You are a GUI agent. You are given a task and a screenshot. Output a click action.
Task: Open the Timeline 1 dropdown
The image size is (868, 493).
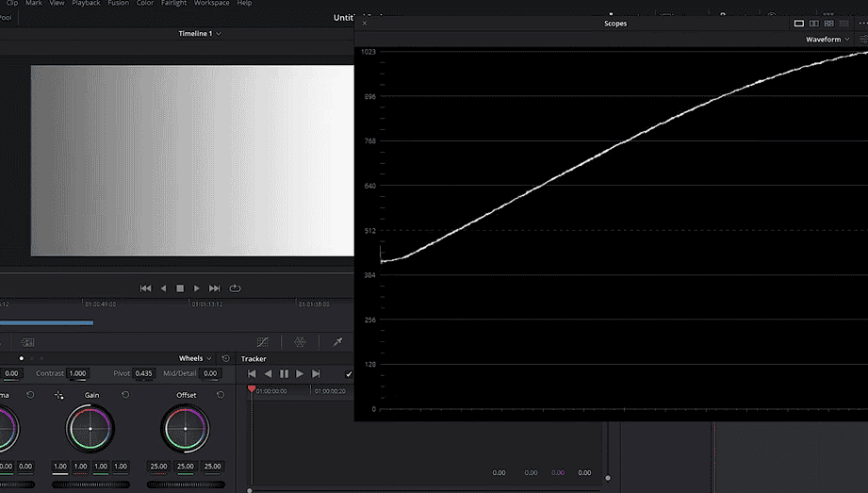pos(199,33)
